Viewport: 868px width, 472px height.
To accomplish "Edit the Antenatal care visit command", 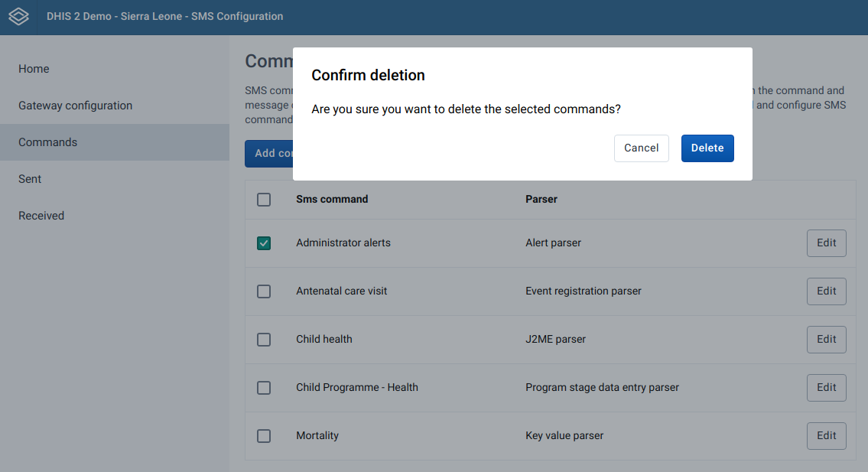I will click(826, 291).
